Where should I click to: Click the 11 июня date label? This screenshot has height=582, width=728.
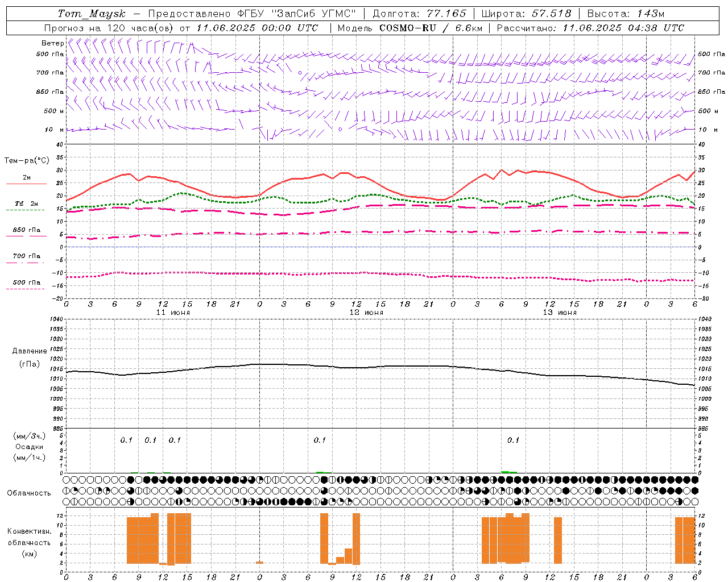click(173, 313)
